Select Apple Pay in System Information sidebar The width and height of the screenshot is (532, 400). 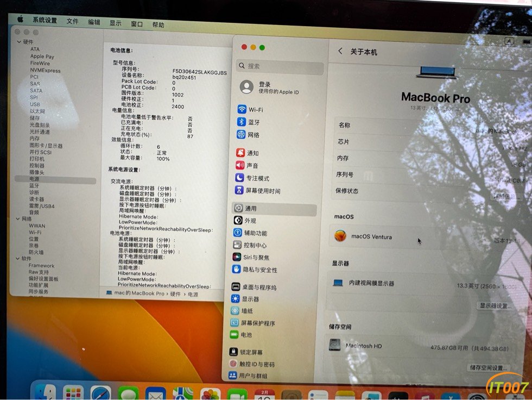point(42,57)
